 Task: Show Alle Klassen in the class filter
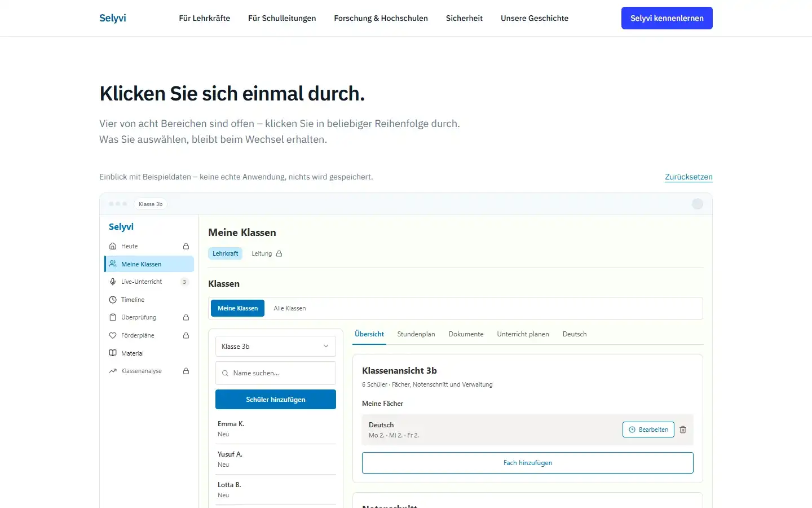290,308
